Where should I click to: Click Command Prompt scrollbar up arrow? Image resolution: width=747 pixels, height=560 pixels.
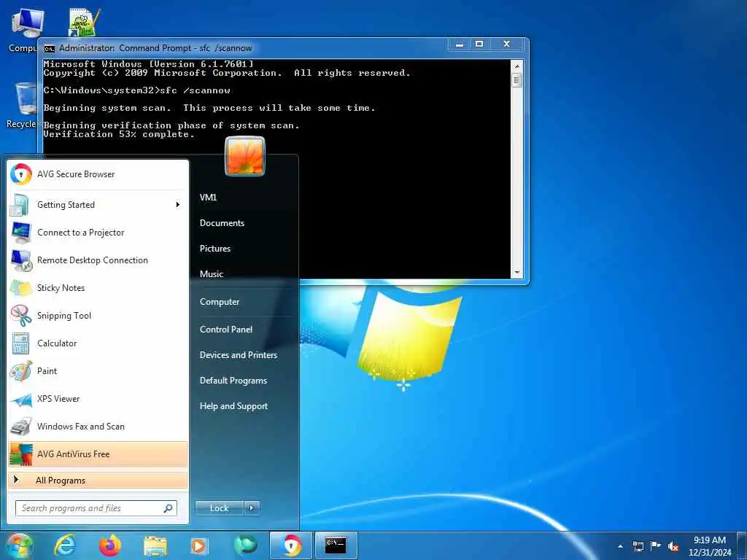[517, 65]
